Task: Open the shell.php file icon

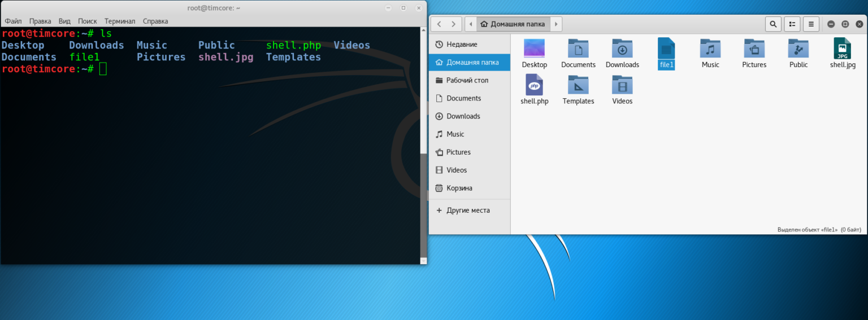Action: tap(534, 85)
